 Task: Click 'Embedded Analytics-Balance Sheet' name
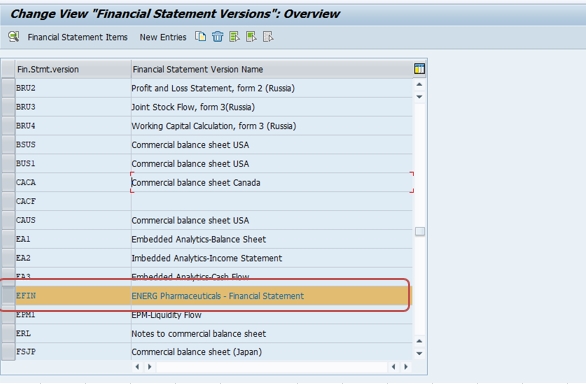pos(199,239)
